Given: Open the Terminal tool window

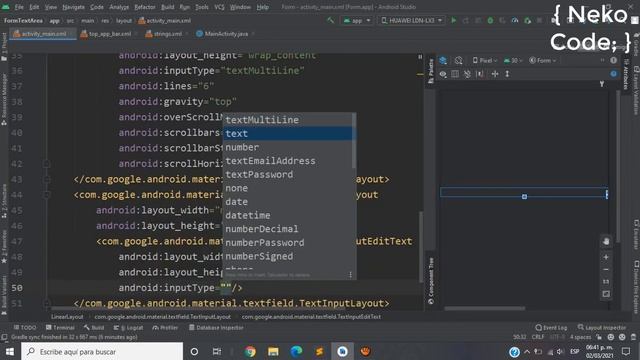Looking at the screenshot, I should tap(60, 327).
